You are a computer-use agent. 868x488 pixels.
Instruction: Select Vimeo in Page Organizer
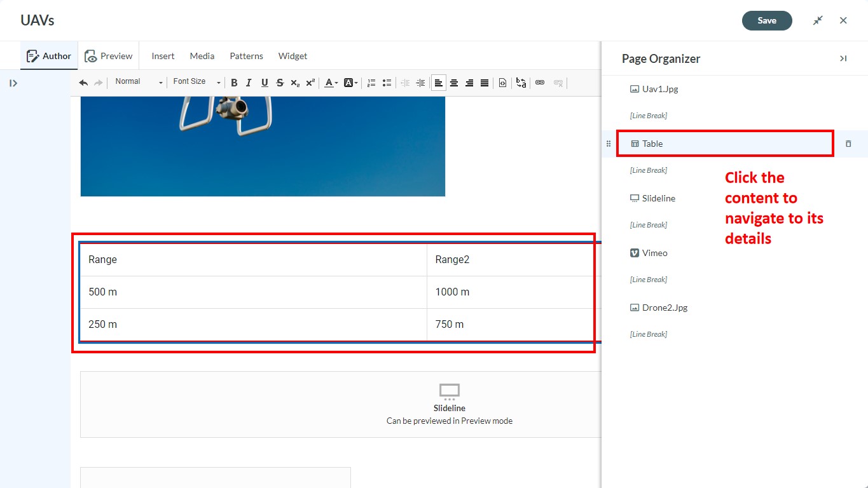pyautogui.click(x=649, y=253)
